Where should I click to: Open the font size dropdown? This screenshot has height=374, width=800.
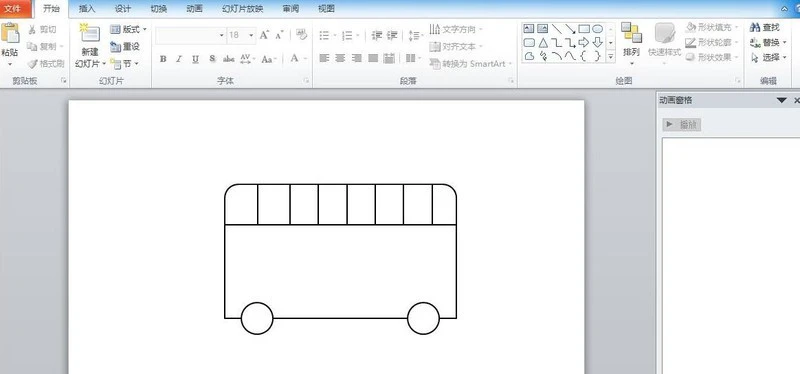[x=251, y=35]
